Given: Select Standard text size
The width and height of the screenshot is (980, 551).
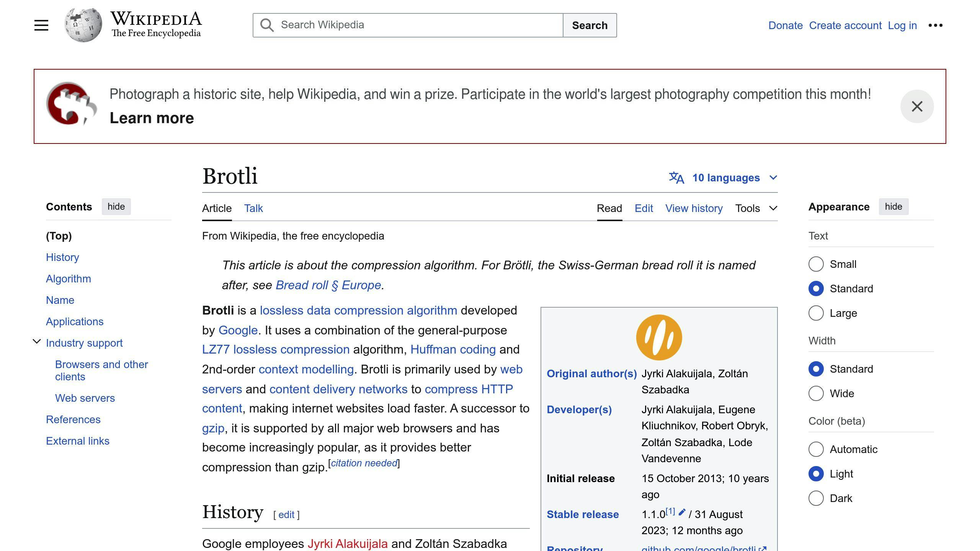Looking at the screenshot, I should pos(816,289).
